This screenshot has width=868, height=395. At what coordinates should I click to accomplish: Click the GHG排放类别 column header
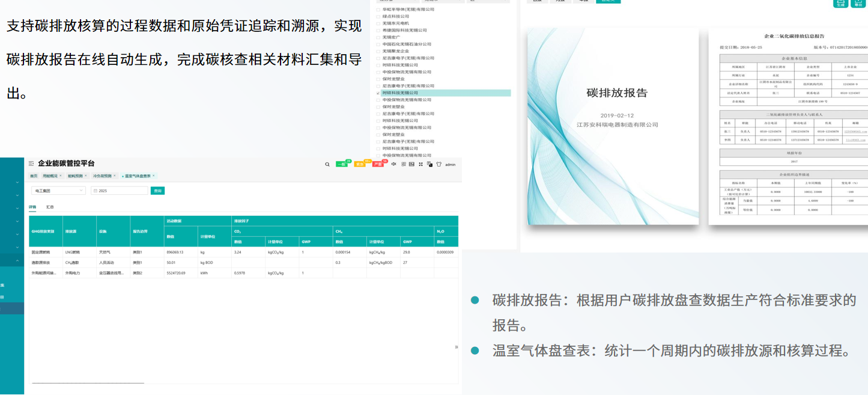click(x=46, y=231)
